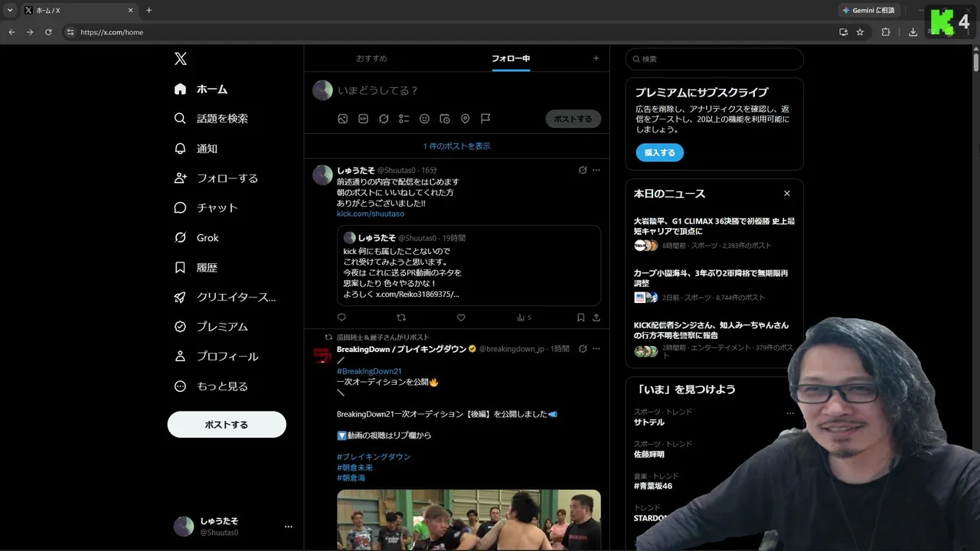Bookmark this page with the star icon
The width and height of the screenshot is (980, 551).
pyautogui.click(x=860, y=32)
